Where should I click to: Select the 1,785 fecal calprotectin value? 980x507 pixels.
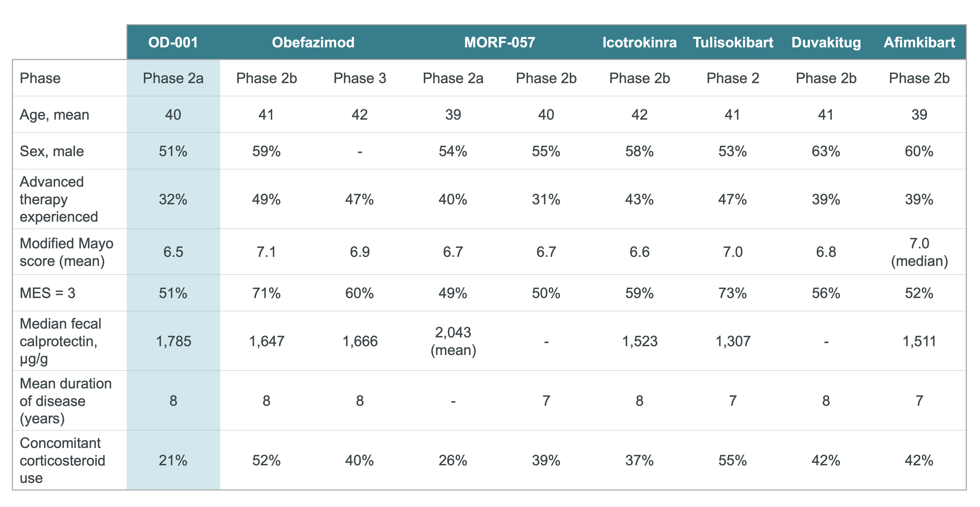coord(174,341)
